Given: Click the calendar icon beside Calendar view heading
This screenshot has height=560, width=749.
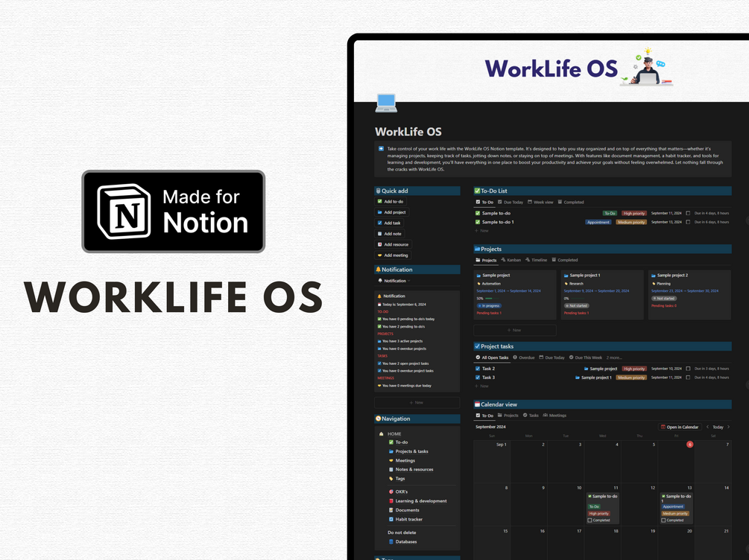Looking at the screenshot, I should click(x=477, y=404).
